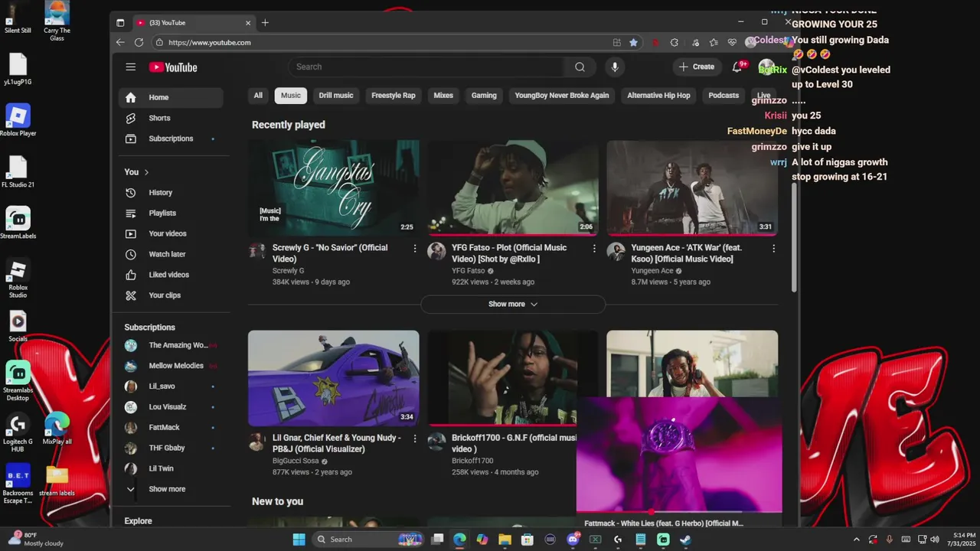
Task: Open FattMack subscription channel
Action: pyautogui.click(x=170, y=427)
